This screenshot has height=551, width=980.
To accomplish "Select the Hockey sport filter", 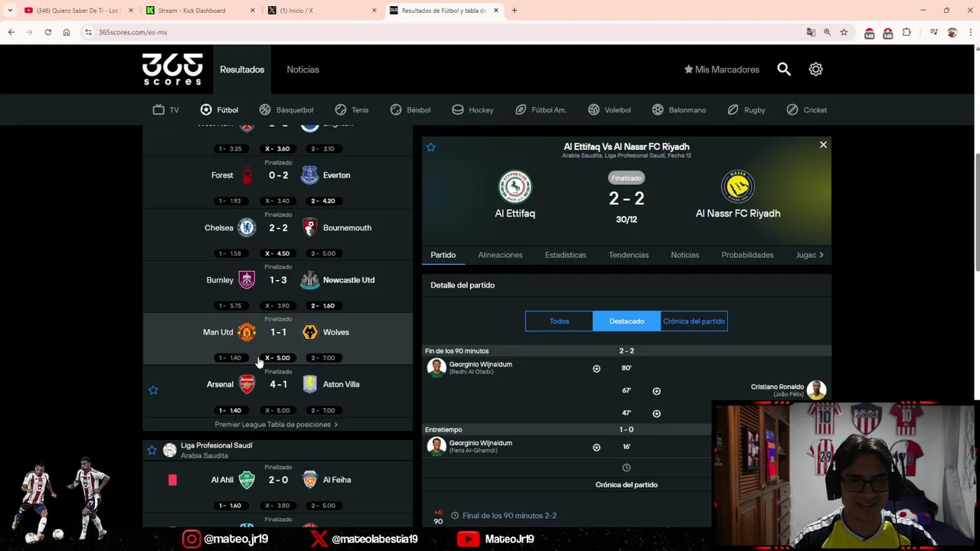I will [472, 110].
